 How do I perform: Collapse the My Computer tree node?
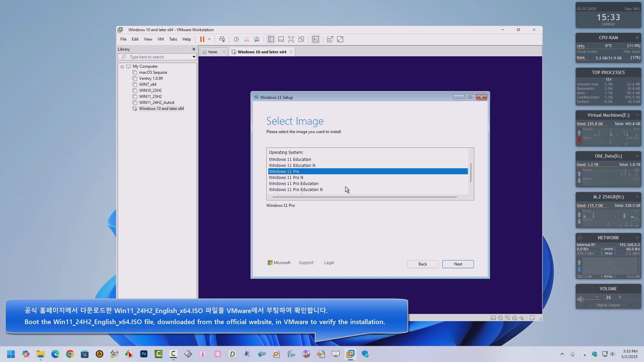(x=122, y=67)
